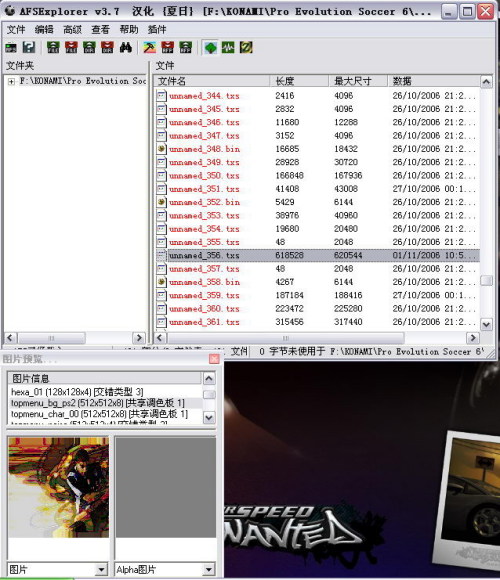Viewport: 500px width, 580px height.
Task: Click the question-mark disk toolbar icon
Action: click(x=29, y=48)
